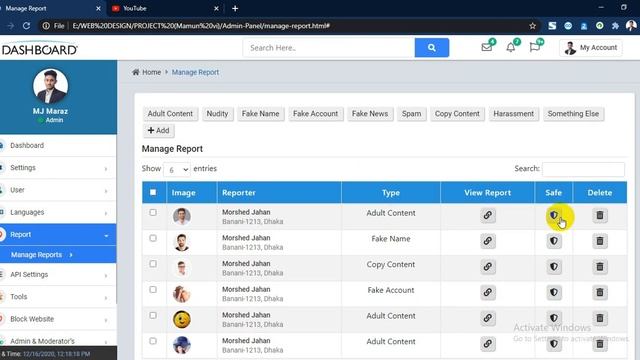Delete the Fake Account report
640x360 pixels.
600,292
